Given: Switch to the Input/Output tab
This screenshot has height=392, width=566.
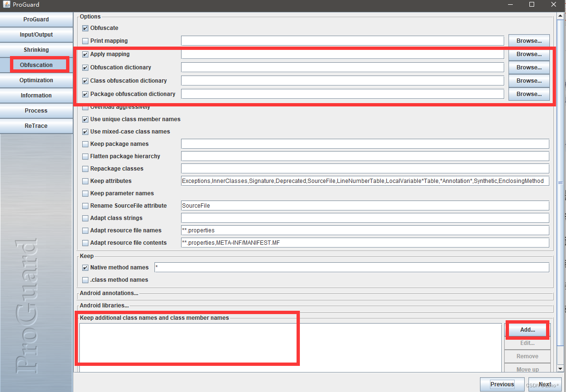Looking at the screenshot, I should coord(36,35).
